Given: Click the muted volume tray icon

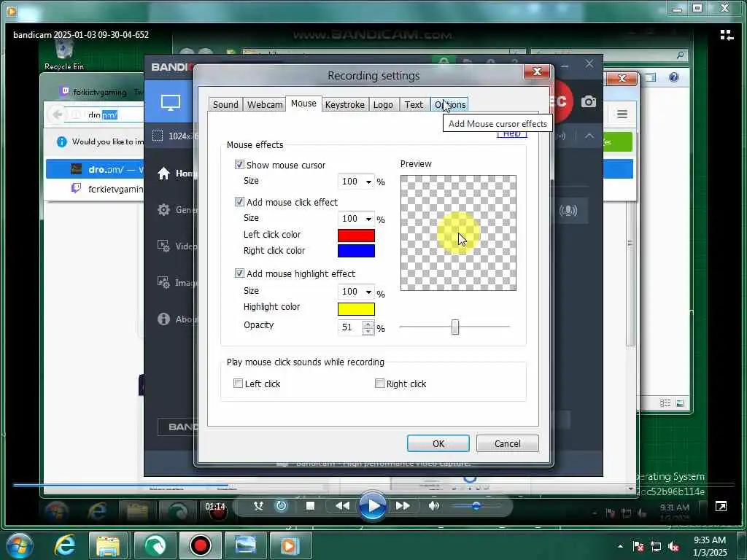Looking at the screenshot, I should point(673,547).
